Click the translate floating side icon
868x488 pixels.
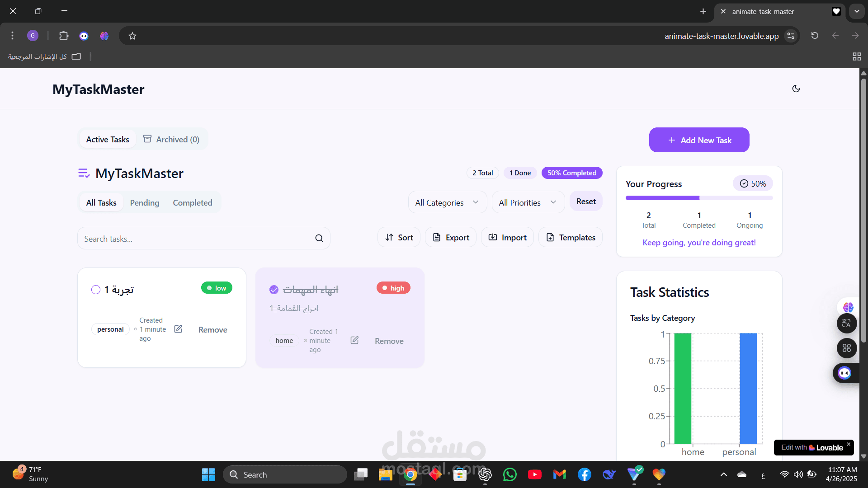(x=847, y=323)
